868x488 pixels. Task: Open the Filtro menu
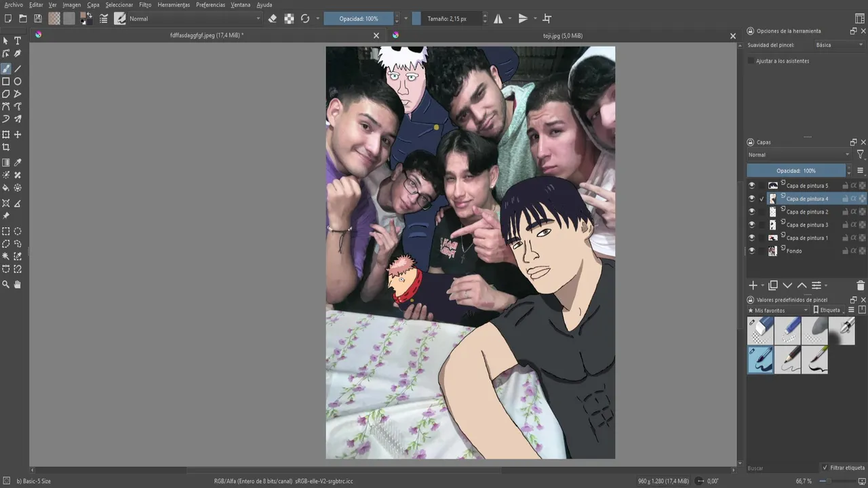coord(145,5)
